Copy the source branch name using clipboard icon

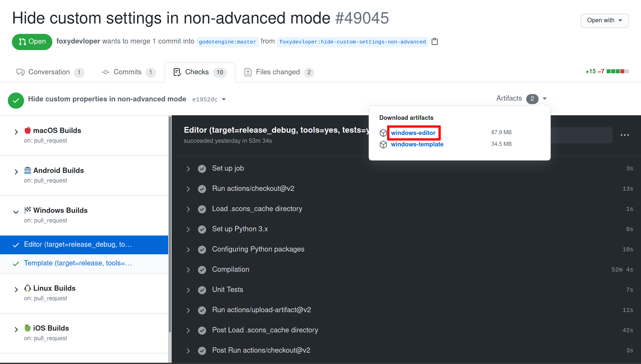tap(435, 41)
